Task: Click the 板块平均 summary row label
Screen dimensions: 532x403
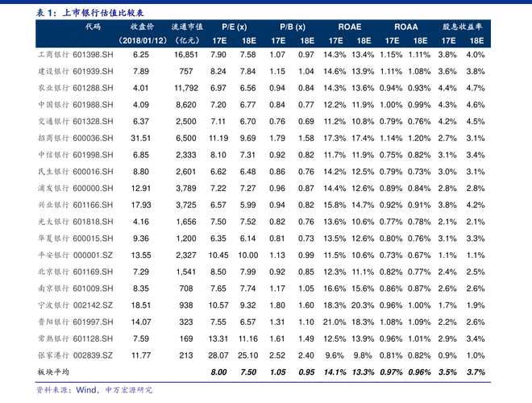Action: pos(54,372)
